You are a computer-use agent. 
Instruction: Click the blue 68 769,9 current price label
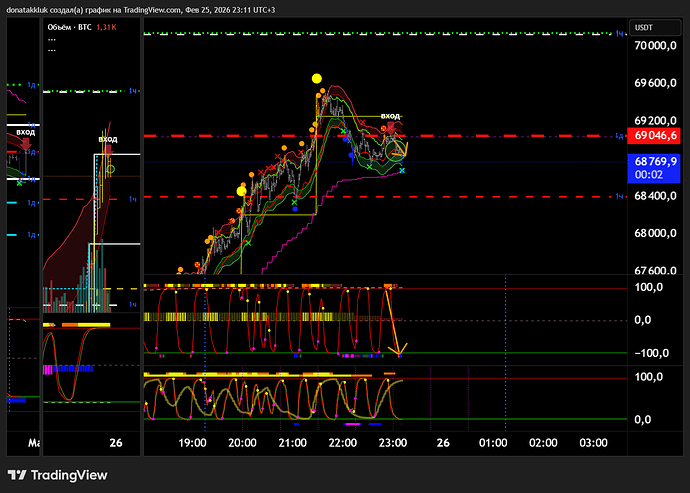point(656,161)
